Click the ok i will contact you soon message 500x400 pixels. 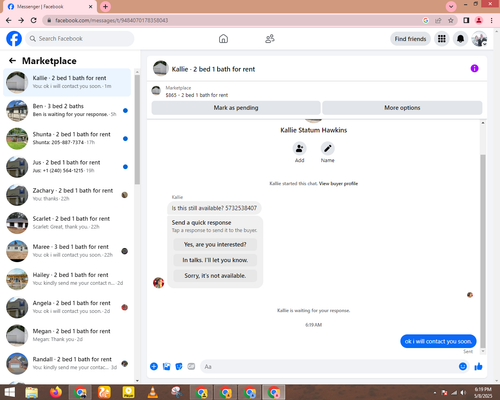tap(438, 341)
